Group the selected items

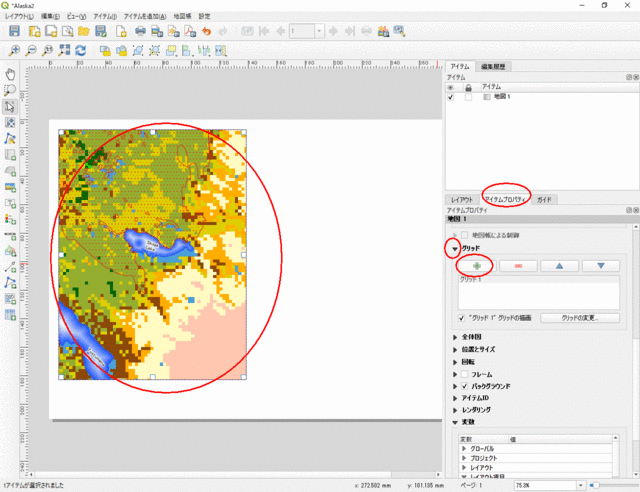click(138, 51)
